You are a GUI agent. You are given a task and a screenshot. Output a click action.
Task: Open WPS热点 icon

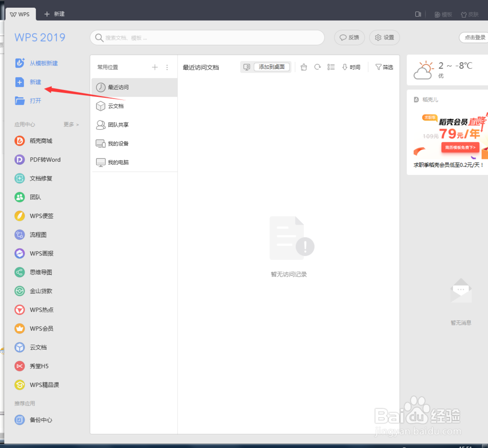pyautogui.click(x=20, y=310)
